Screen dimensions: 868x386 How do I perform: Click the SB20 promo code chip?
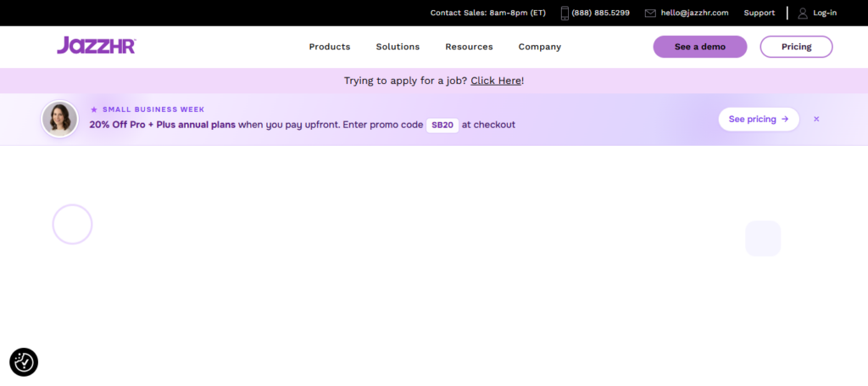(442, 126)
